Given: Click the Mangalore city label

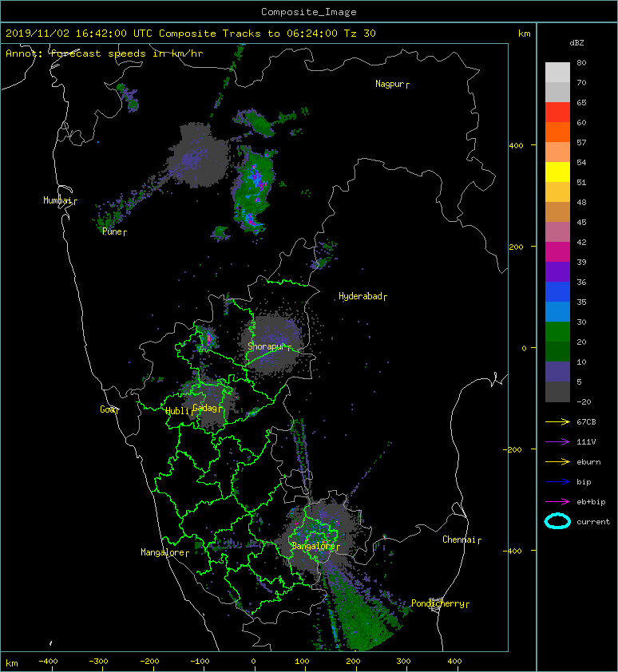Looking at the screenshot, I should tap(164, 552).
